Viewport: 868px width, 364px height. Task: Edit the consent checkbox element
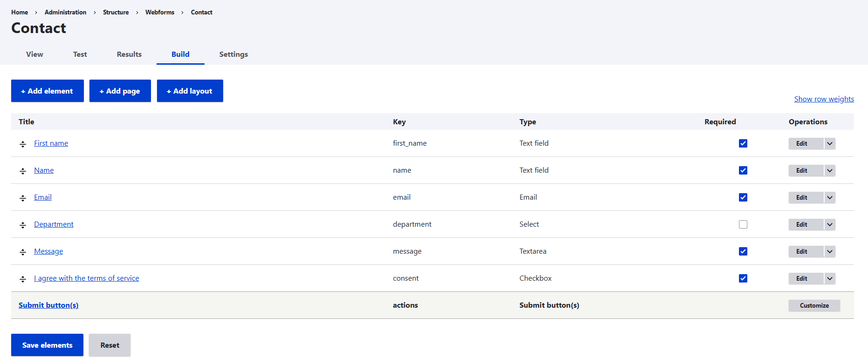pyautogui.click(x=806, y=278)
